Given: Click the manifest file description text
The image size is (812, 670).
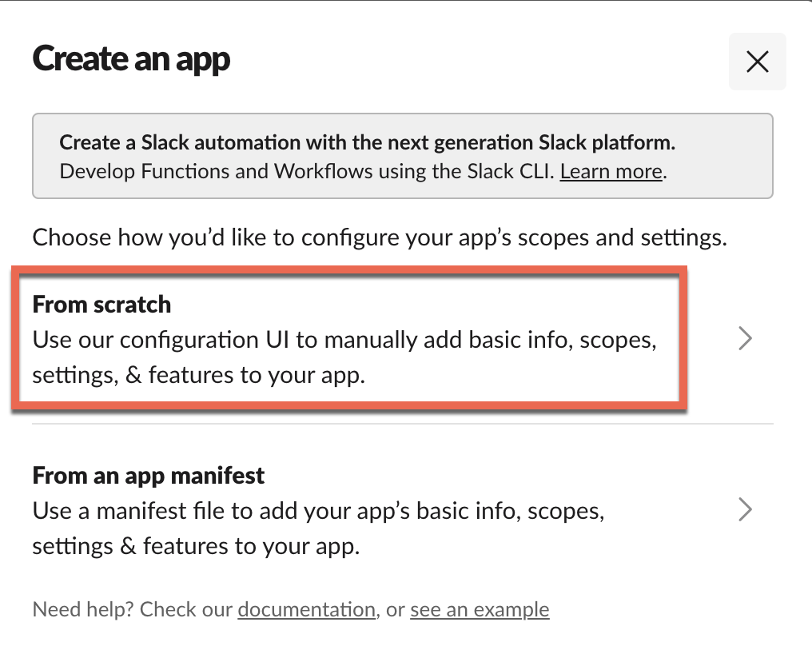Looking at the screenshot, I should [x=318, y=528].
